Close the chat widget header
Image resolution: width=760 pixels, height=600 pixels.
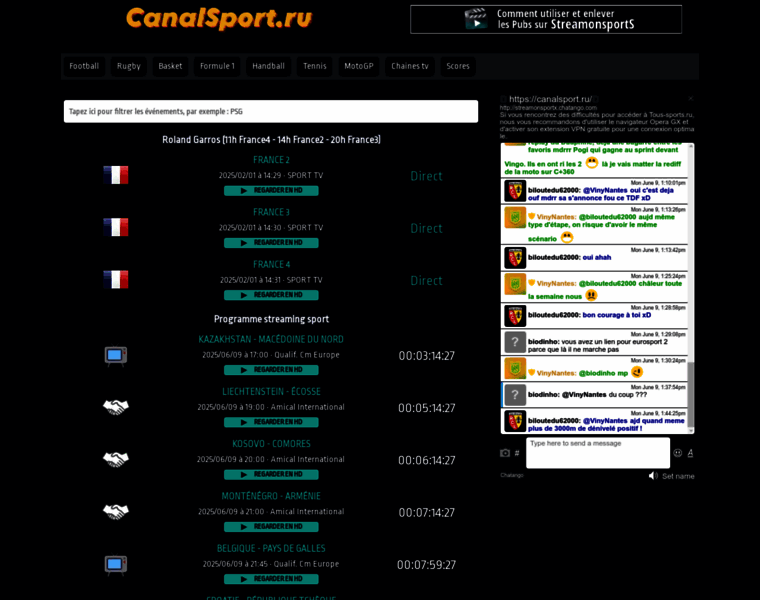691,98
